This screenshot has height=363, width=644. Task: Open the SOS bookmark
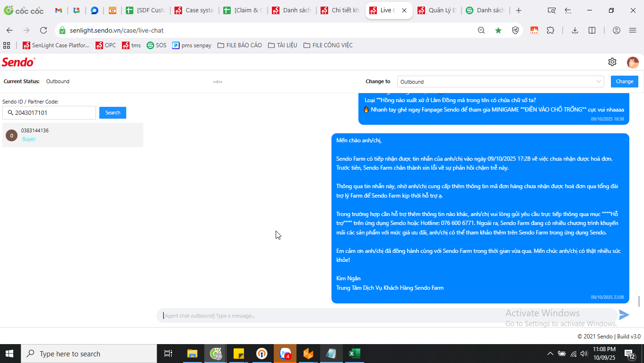click(157, 45)
